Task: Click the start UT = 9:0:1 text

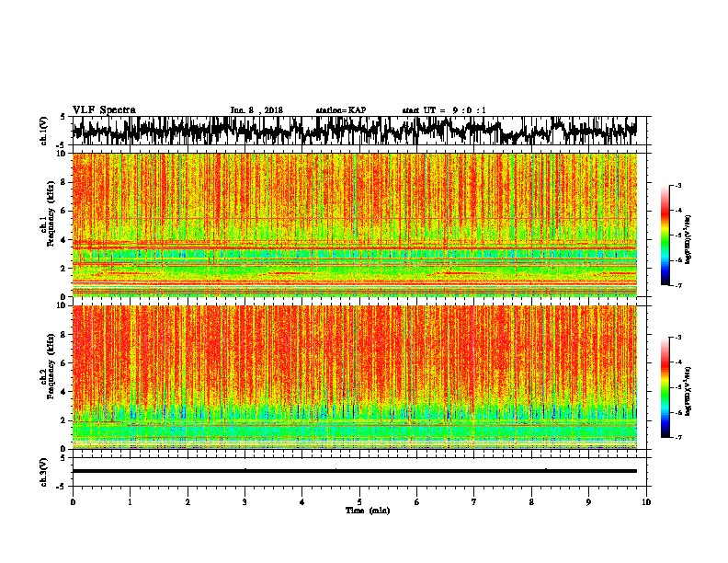Action: tap(444, 110)
